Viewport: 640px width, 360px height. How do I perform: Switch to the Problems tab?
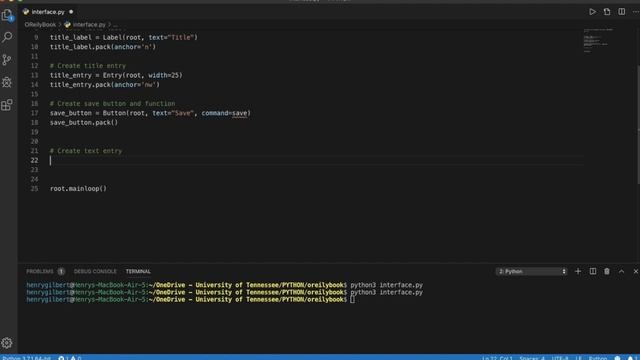point(40,271)
